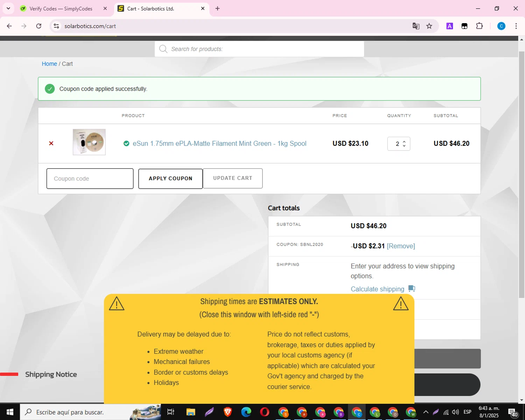Increase quantity with the stepper up arrow

click(x=404, y=141)
